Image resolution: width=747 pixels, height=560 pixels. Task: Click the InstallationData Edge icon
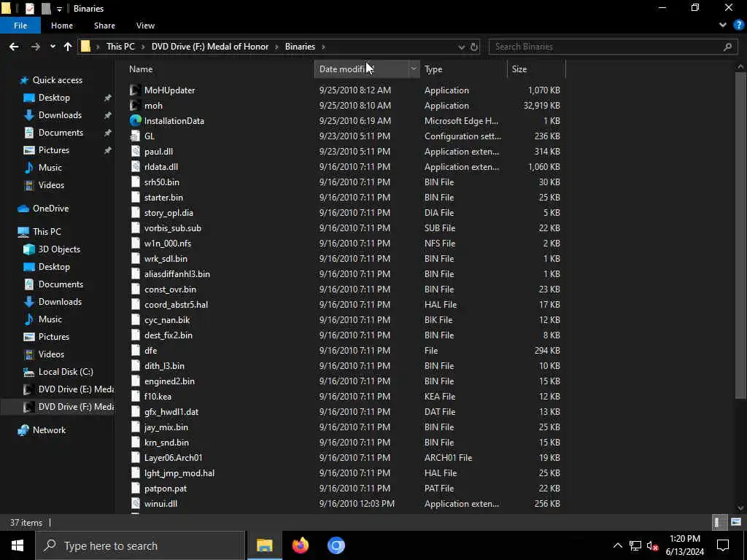[136, 120]
